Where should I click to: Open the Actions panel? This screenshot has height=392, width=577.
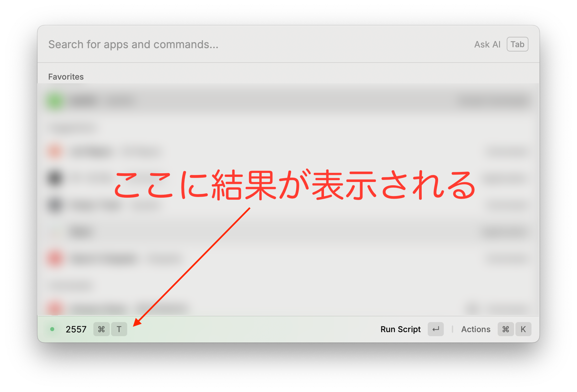[x=476, y=329]
